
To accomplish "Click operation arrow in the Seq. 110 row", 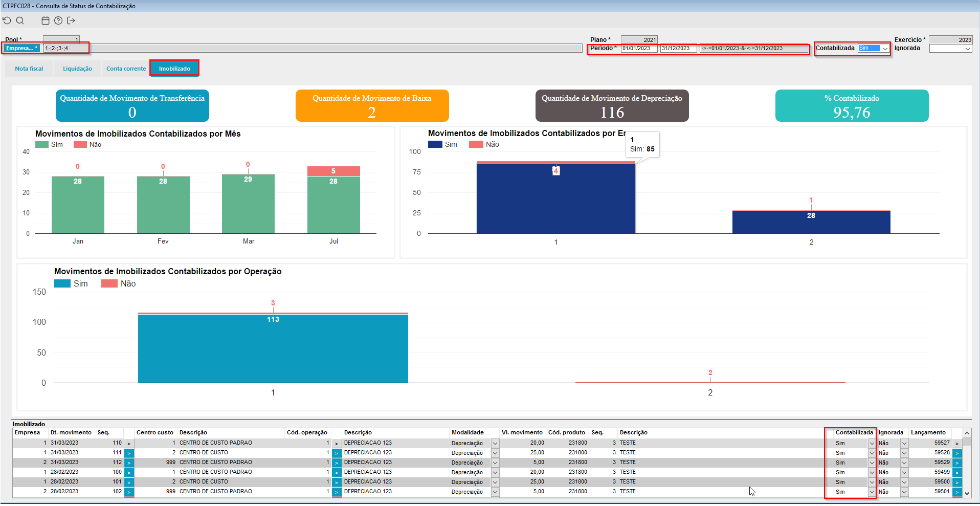I will pyautogui.click(x=337, y=444).
